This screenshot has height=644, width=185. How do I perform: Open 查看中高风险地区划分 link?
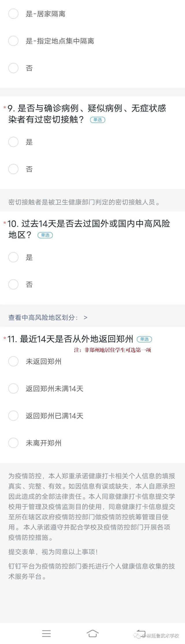click(x=43, y=317)
